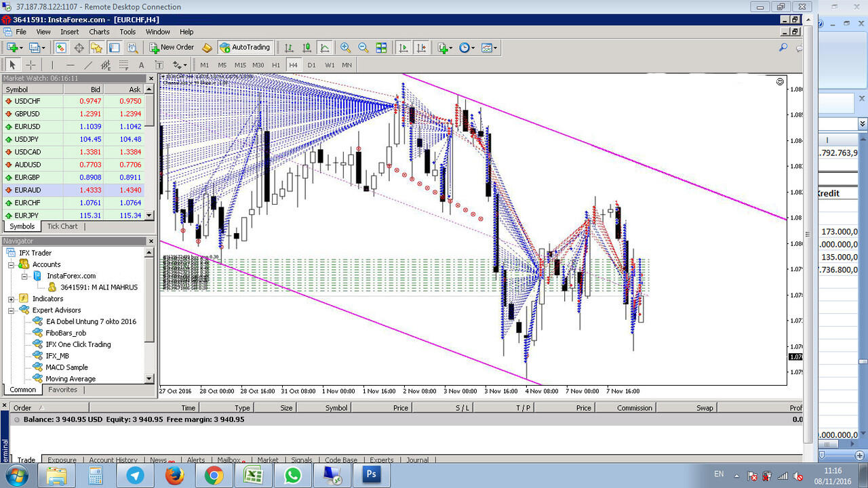Click the search magnifier icon
Image resolution: width=868 pixels, height=488 pixels.
pos(783,47)
